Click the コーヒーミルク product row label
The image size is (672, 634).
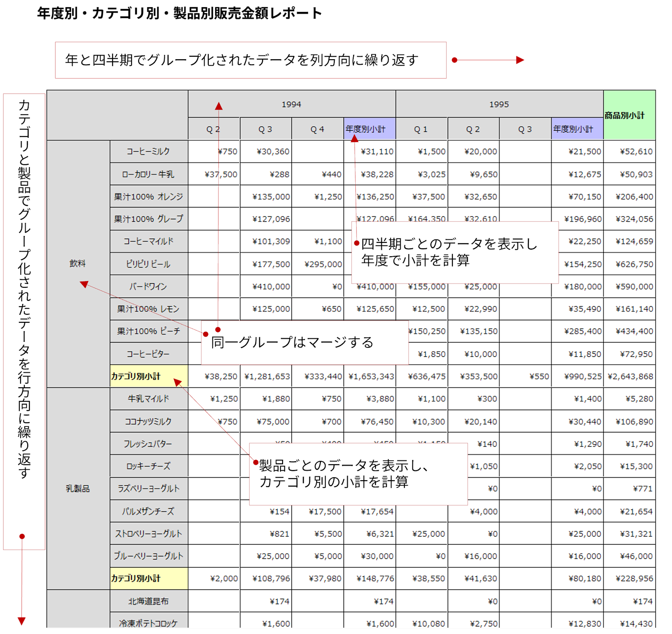149,151
